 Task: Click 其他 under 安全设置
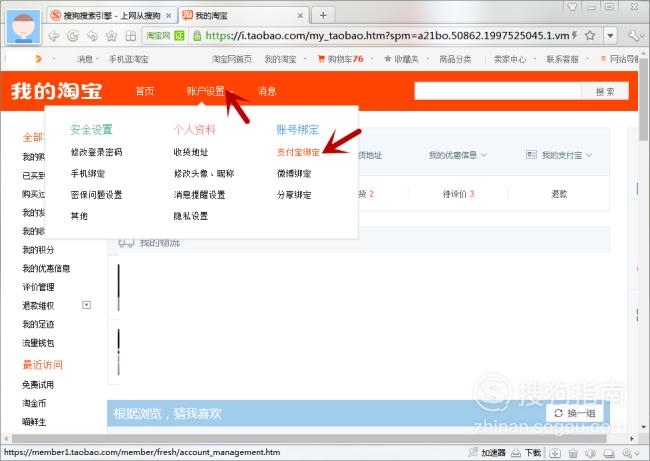(x=79, y=216)
